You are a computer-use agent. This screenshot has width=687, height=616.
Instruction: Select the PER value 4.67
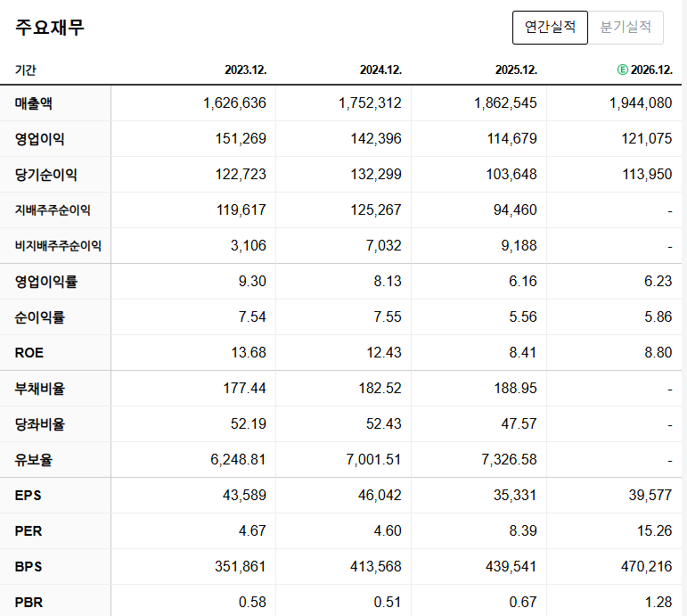point(252,530)
